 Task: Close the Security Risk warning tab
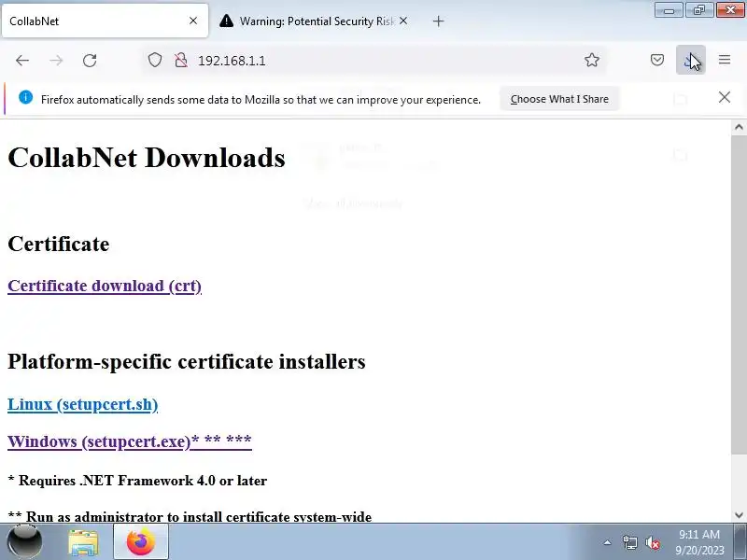pyautogui.click(x=403, y=21)
